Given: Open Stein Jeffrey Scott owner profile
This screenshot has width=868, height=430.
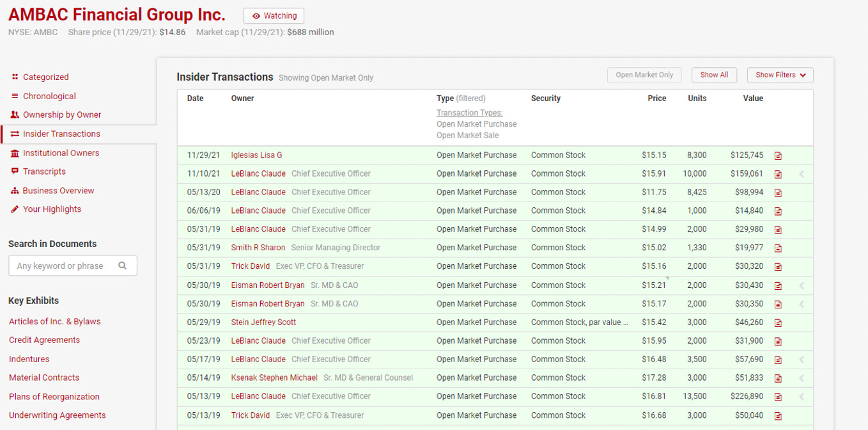Looking at the screenshot, I should pyautogui.click(x=263, y=322).
